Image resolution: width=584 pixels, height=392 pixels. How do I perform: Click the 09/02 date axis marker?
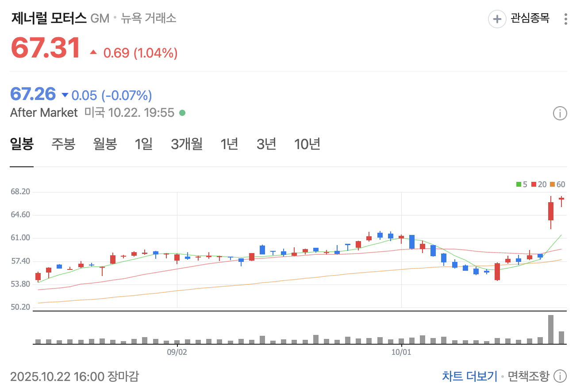[177, 353]
